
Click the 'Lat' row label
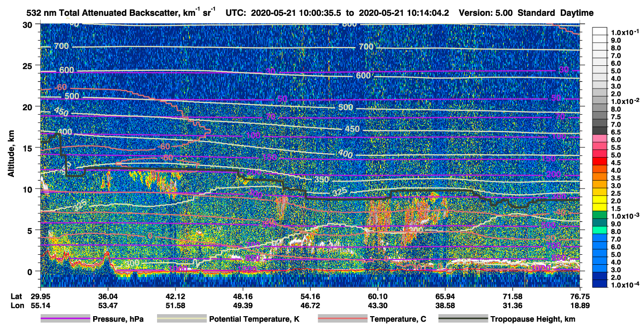16,296
